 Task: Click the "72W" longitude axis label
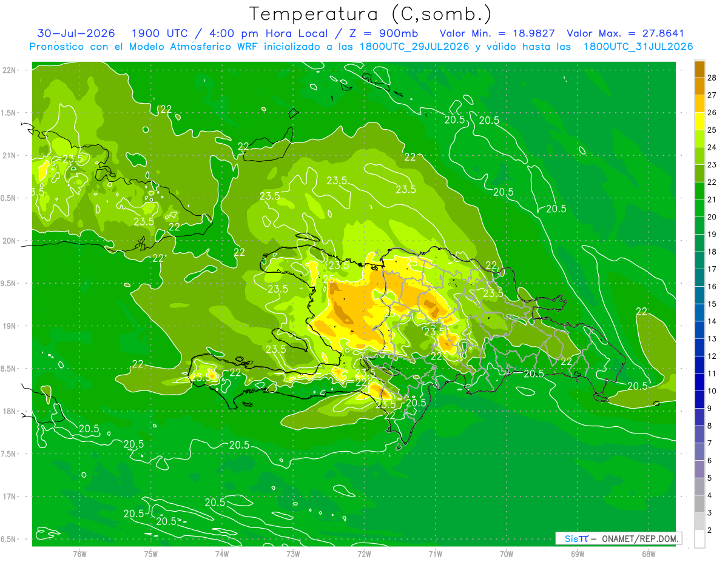(364, 553)
